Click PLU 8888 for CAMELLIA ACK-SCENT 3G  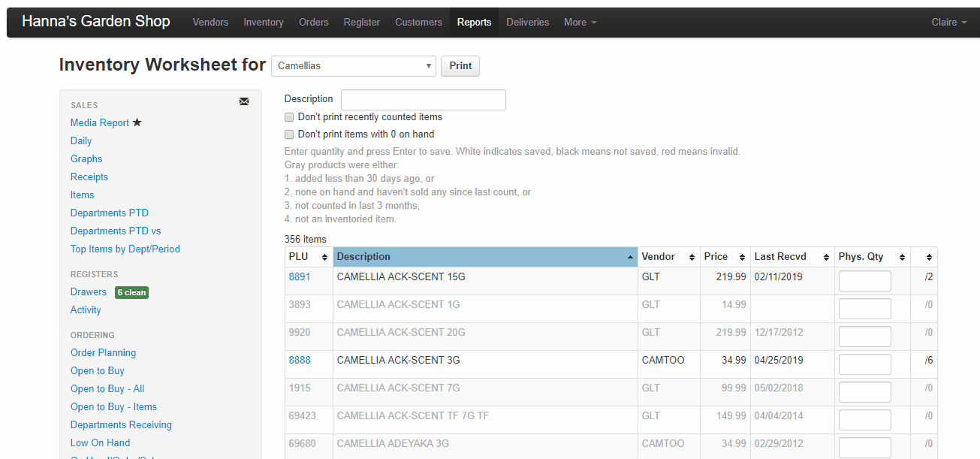point(299,360)
